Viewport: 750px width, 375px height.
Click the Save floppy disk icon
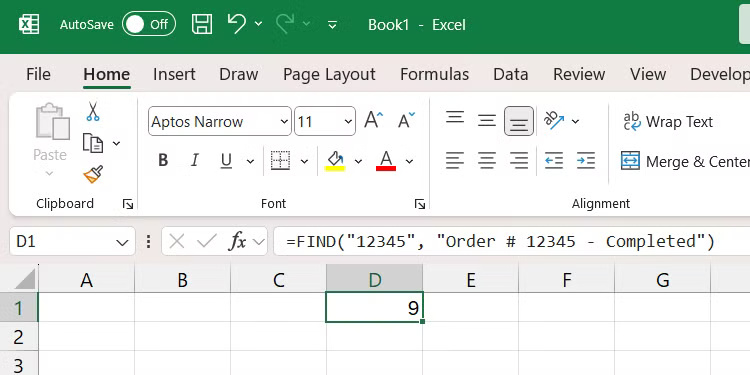tap(202, 24)
